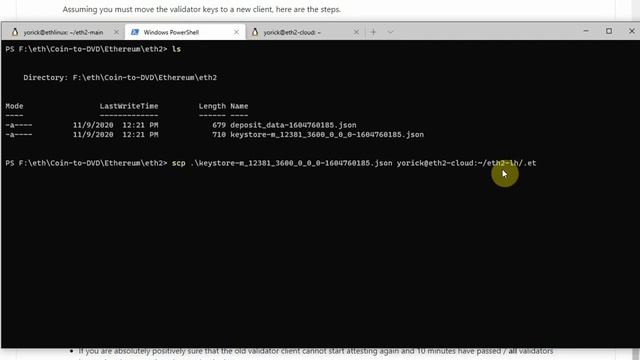Switch to the yorick@ethlinux eth2-main tab
Screen dimensions: 640x360
tap(63, 32)
